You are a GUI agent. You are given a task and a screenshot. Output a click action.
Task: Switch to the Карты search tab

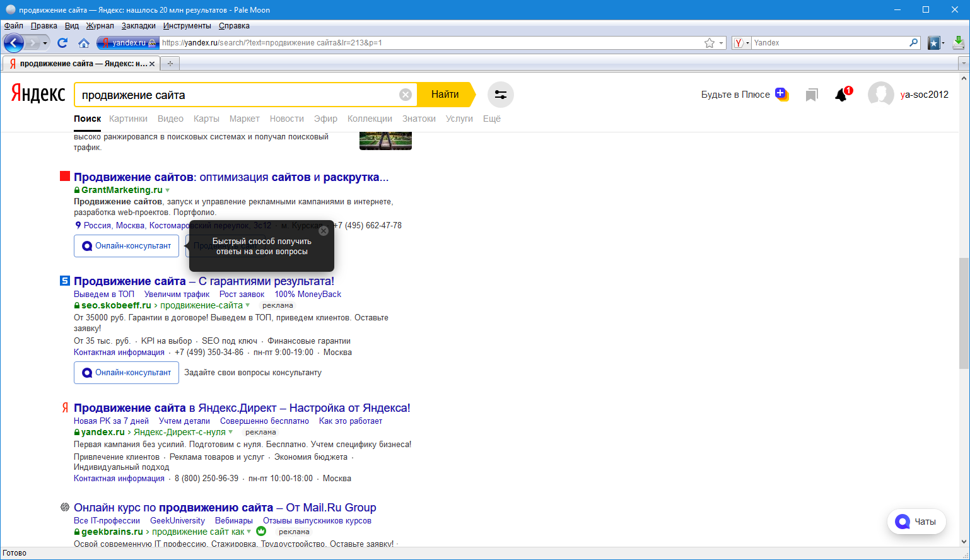(x=206, y=119)
